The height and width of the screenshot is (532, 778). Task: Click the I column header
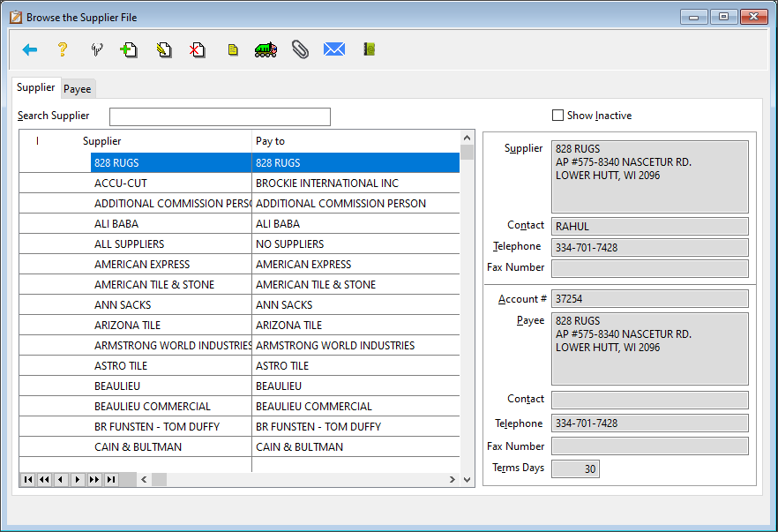(37, 141)
